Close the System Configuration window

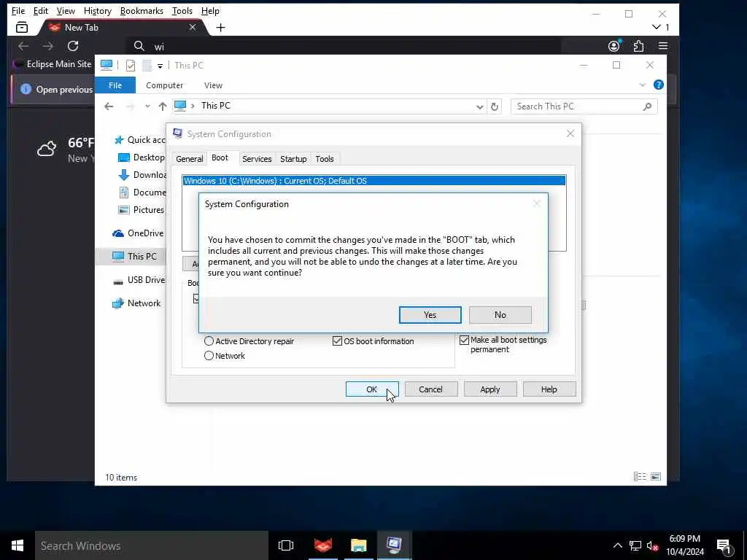click(x=570, y=134)
